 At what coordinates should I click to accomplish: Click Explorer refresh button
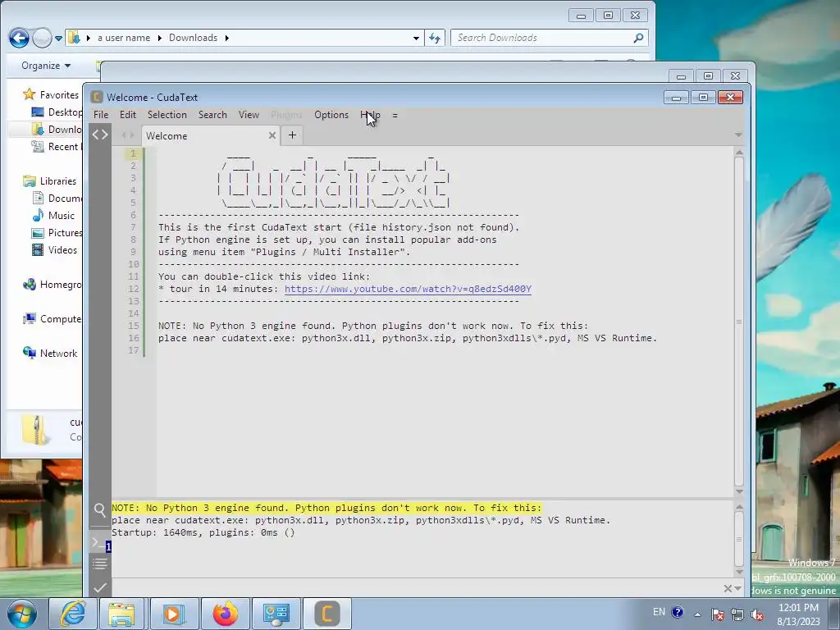435,38
